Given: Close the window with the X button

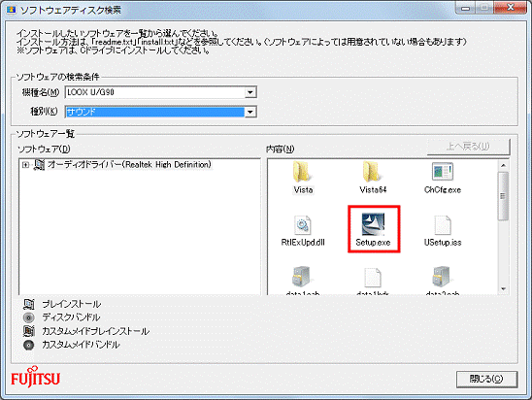Looking at the screenshot, I should pos(511,8).
